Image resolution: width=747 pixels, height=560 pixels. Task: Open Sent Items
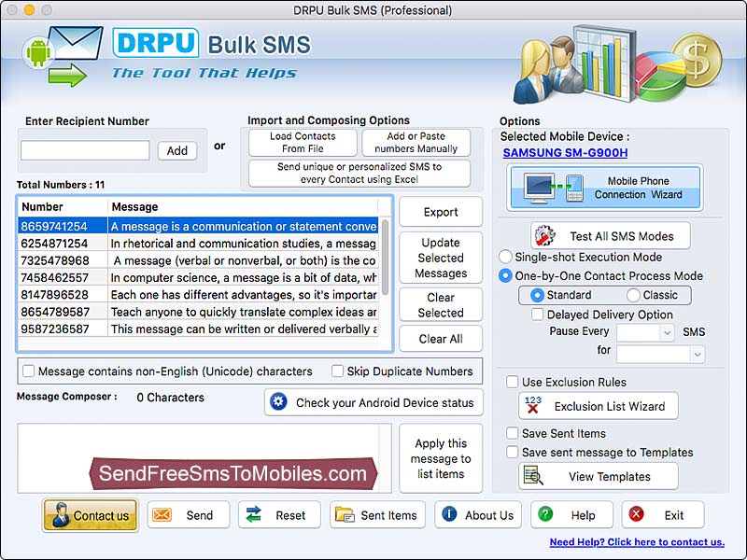tap(377, 514)
